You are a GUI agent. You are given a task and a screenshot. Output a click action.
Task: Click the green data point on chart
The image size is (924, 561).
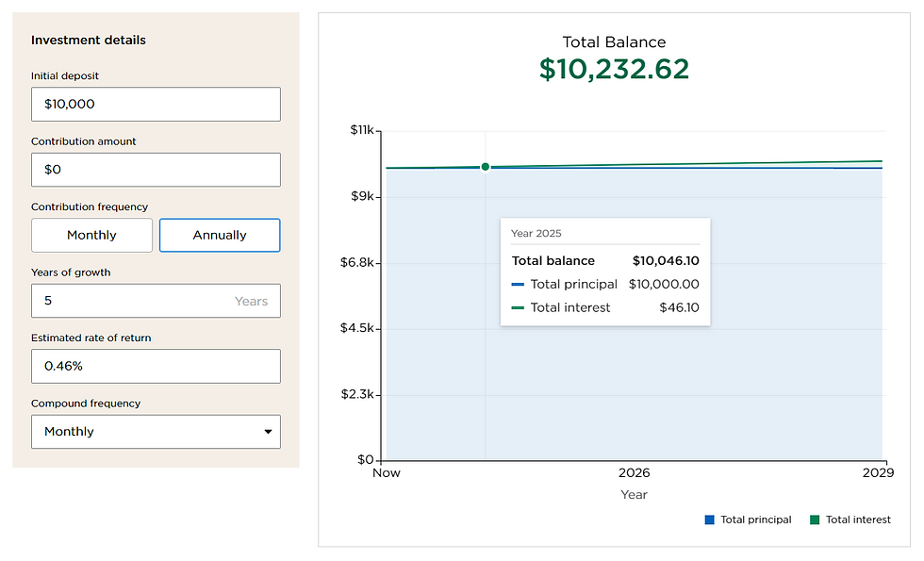click(486, 167)
